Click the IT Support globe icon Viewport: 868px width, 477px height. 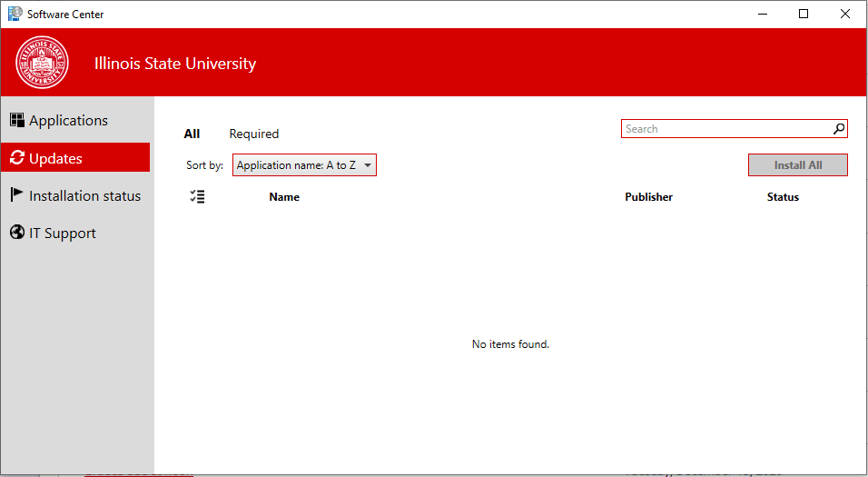[17, 232]
